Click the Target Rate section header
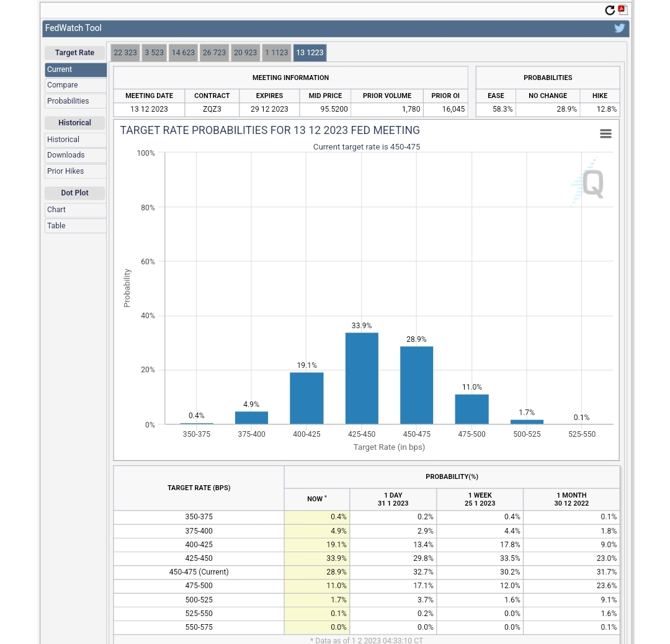The height and width of the screenshot is (644, 670). tap(75, 53)
